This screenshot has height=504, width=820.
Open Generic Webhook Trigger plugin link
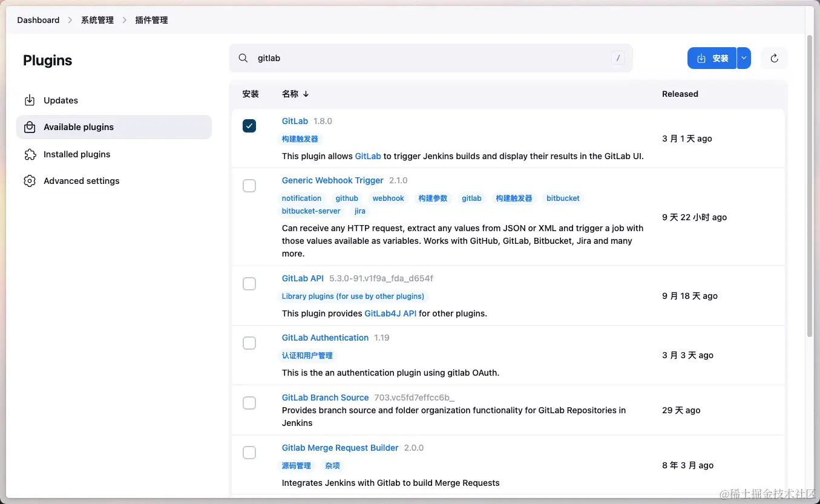click(x=333, y=180)
